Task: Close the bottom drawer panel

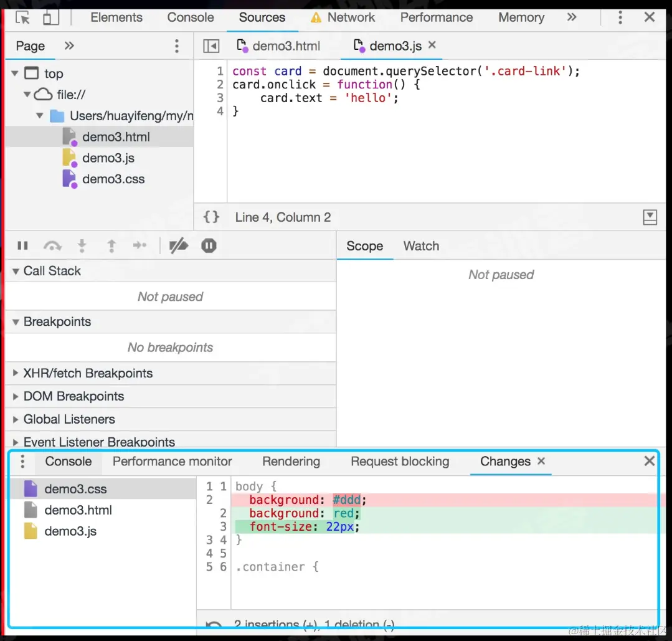Action: click(x=650, y=461)
